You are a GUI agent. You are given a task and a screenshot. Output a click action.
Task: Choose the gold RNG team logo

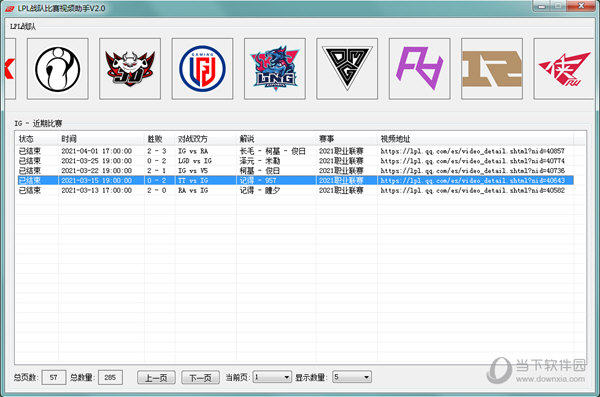point(492,69)
